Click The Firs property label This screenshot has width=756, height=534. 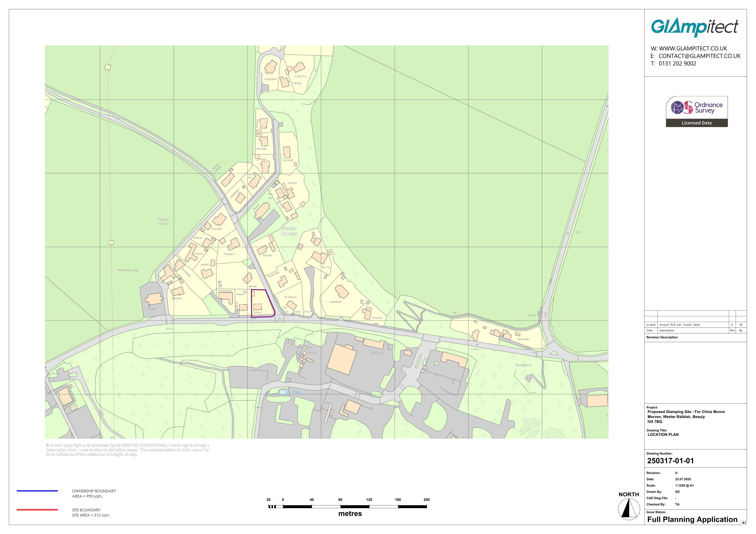[x=325, y=267]
